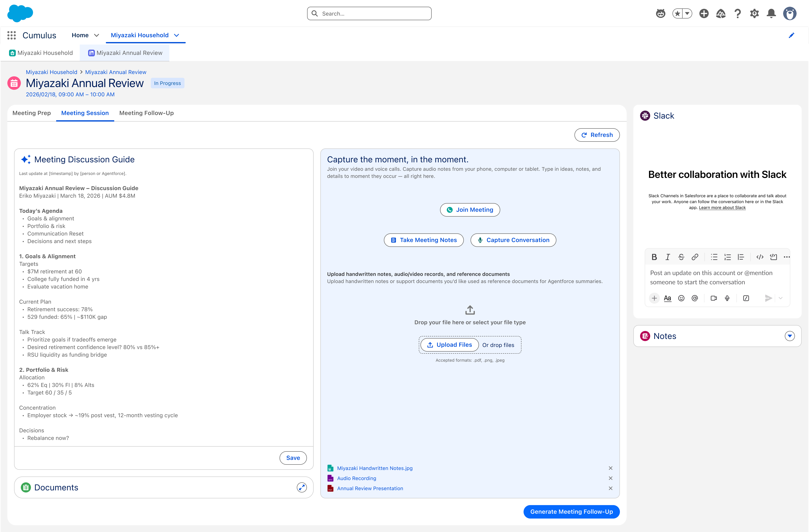Toggle italic in Slack composer
This screenshot has width=809, height=532.
[x=668, y=257]
